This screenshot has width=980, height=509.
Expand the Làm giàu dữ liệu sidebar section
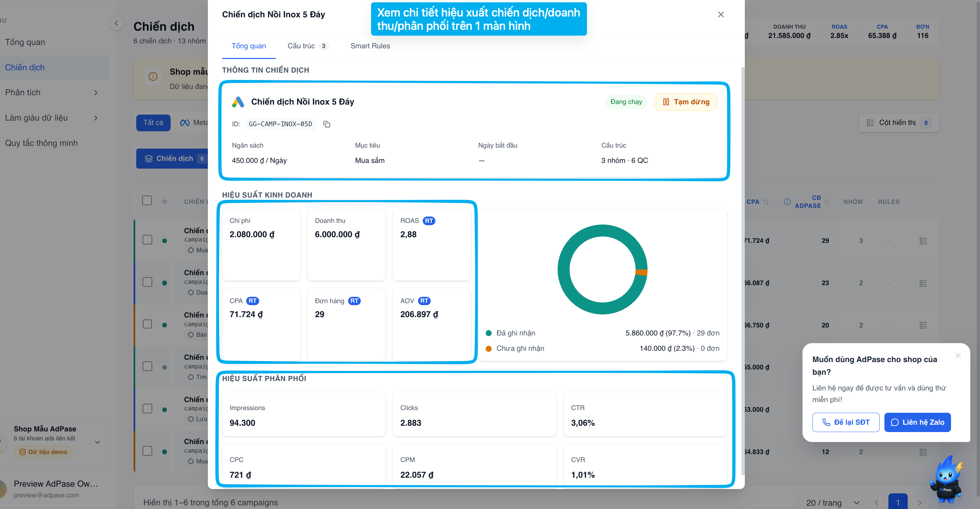[x=51, y=118]
